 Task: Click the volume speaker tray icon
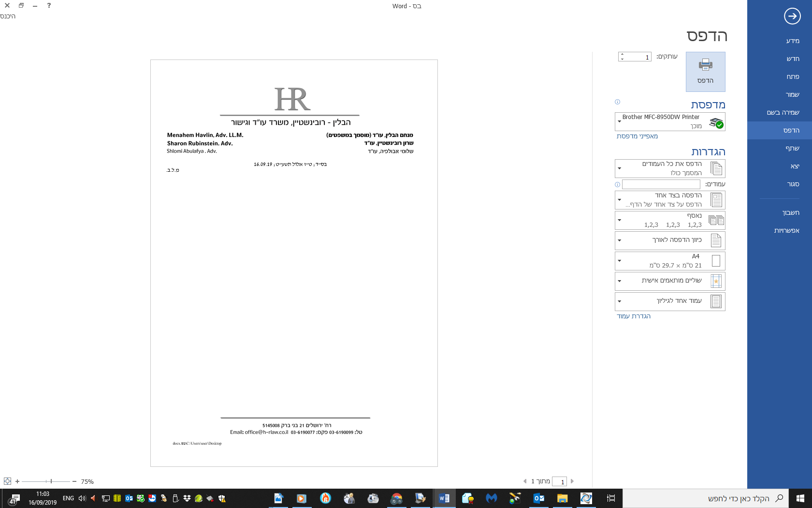(x=82, y=498)
